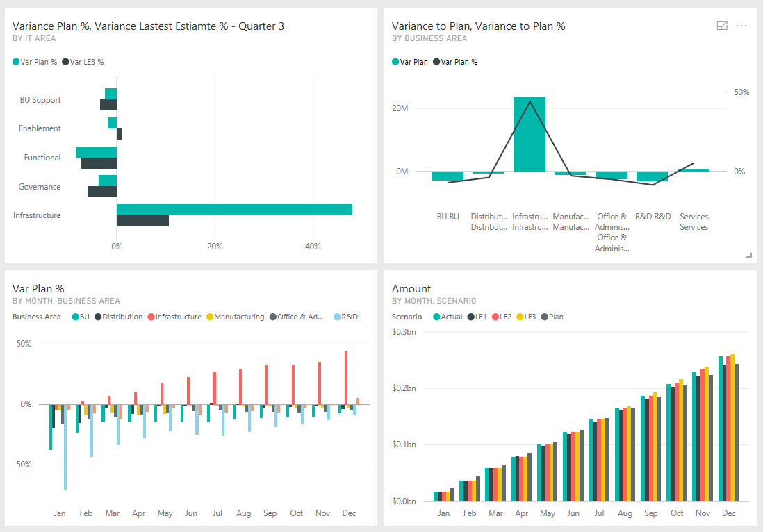This screenshot has height=532, width=763.
Task: Select the dark Governance bar in IT Area chart
Action: [102, 192]
